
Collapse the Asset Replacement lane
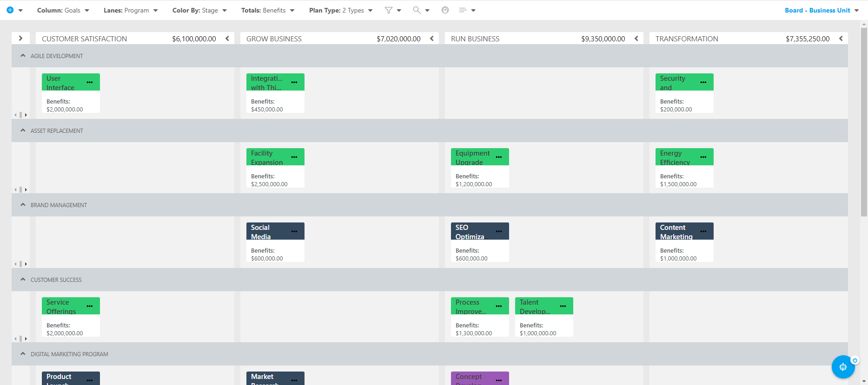(23, 131)
